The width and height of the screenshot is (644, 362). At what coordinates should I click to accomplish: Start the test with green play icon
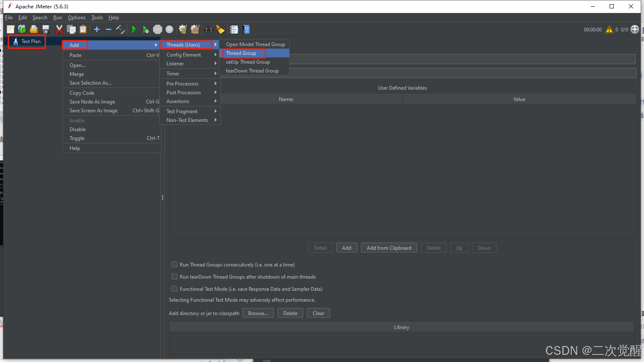pos(134,29)
